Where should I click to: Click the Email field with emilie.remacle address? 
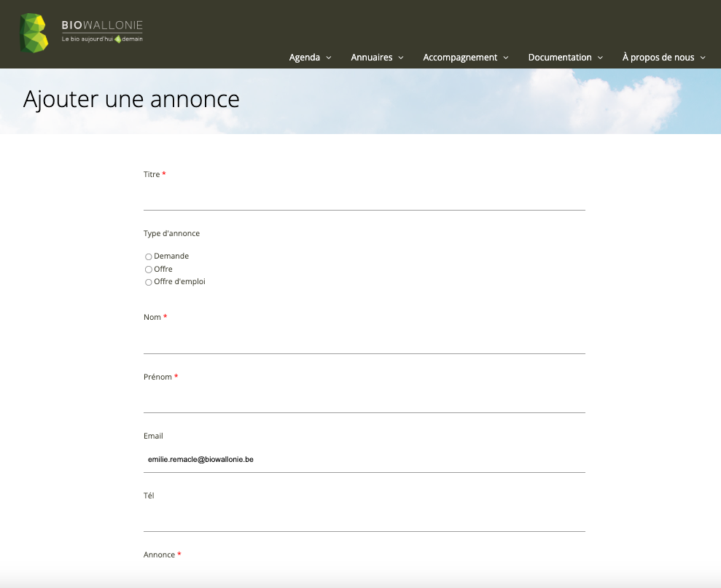364,460
